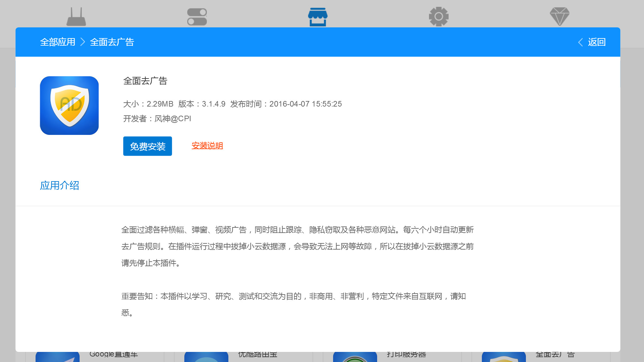The height and width of the screenshot is (362, 644).
Task: Open the gear settings icon
Action: [x=439, y=17]
